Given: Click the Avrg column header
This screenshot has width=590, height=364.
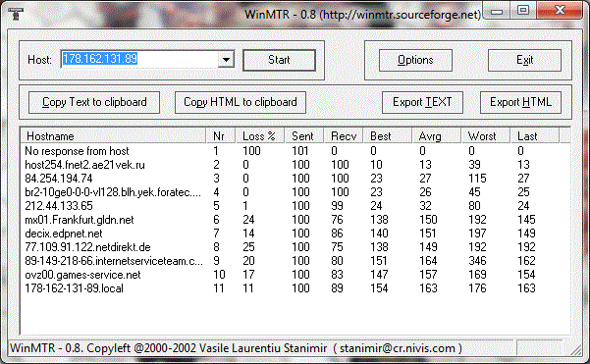Looking at the screenshot, I should (437, 135).
